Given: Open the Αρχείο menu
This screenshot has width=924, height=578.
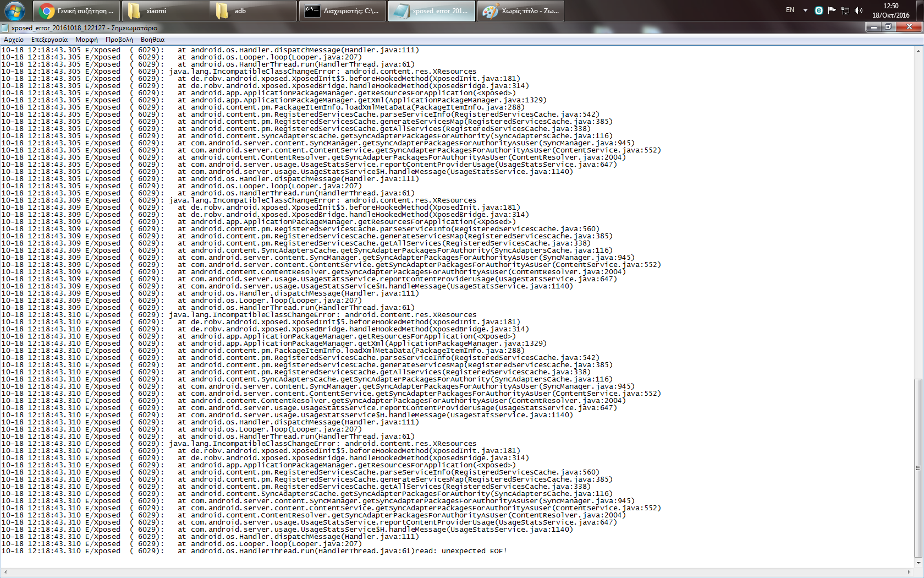Looking at the screenshot, I should (14, 40).
